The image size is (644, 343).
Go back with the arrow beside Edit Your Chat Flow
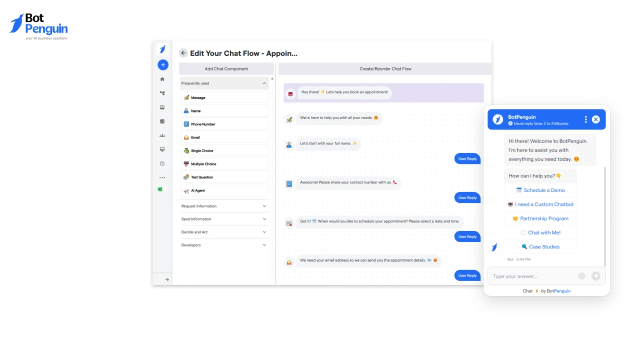tap(183, 53)
